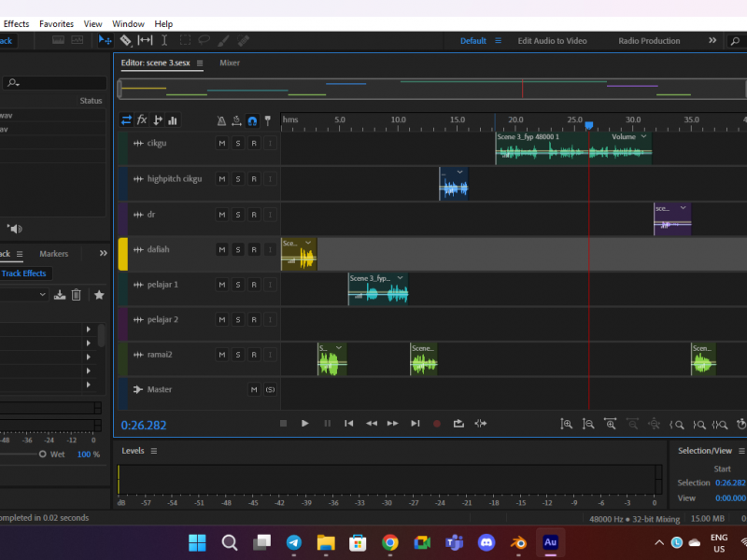This screenshot has width=747, height=560.
Task: Open the Editor panel hamburger menu
Action: coord(200,63)
